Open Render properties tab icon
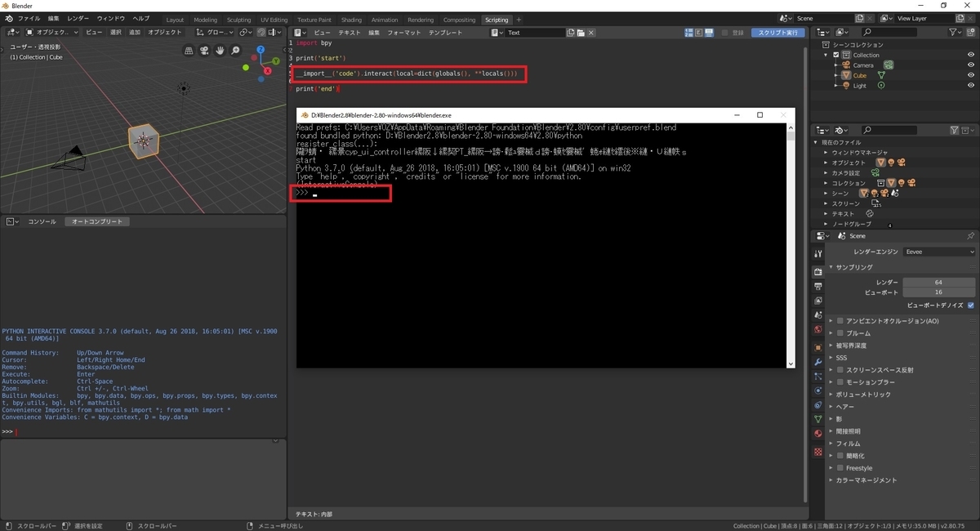The image size is (980, 531). point(817,271)
